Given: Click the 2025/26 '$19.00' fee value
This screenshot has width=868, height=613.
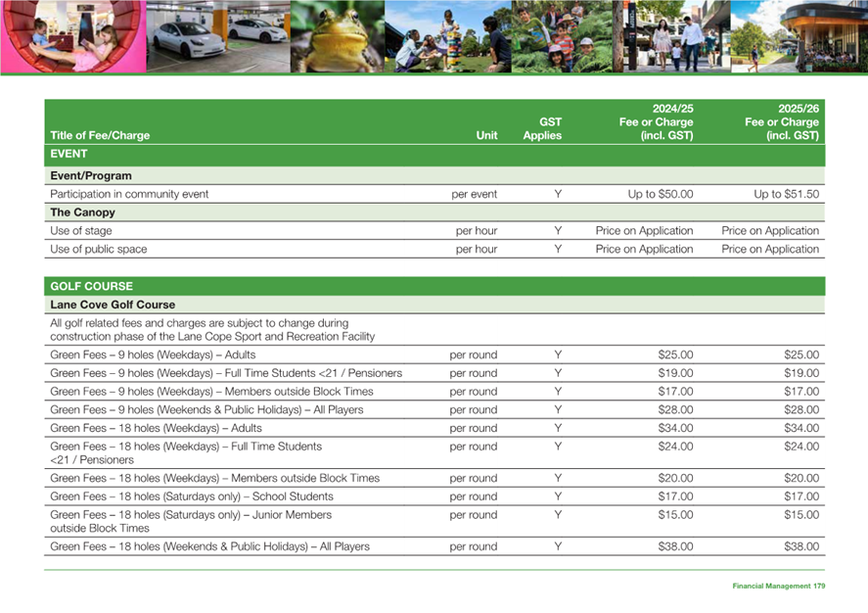Looking at the screenshot, I should click(x=801, y=373).
